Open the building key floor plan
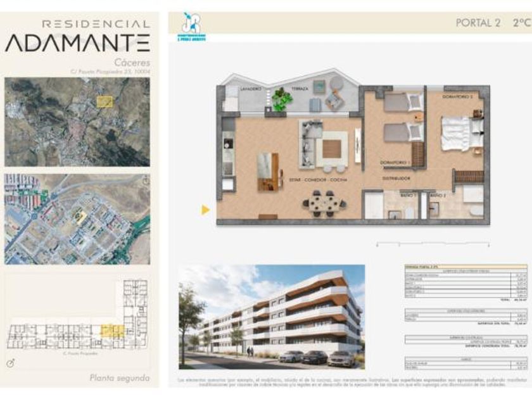 click(78, 315)
